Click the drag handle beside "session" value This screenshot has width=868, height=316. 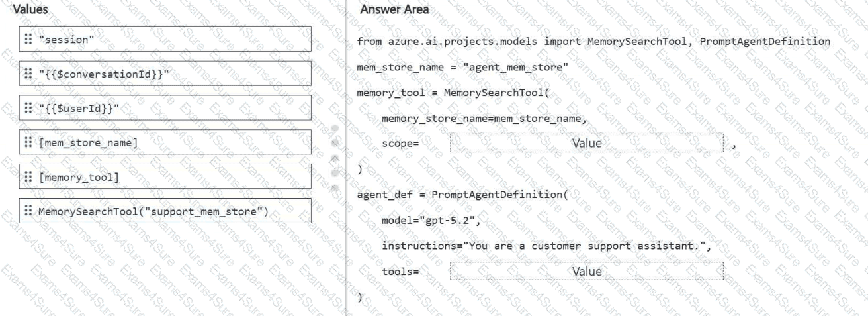pyautogui.click(x=28, y=39)
